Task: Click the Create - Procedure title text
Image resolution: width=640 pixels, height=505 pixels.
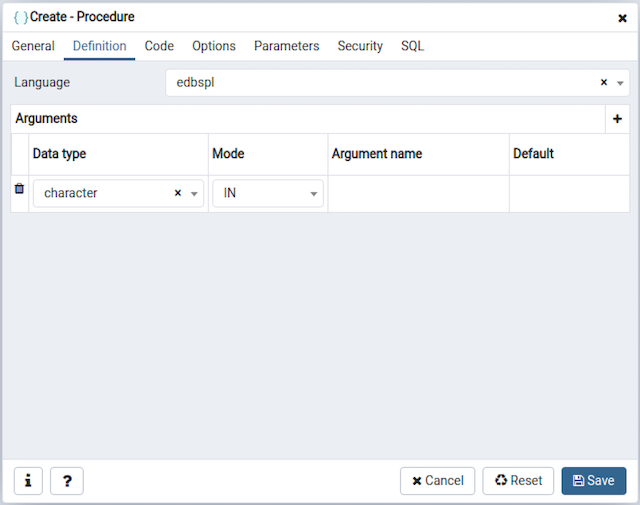Action: [82, 17]
